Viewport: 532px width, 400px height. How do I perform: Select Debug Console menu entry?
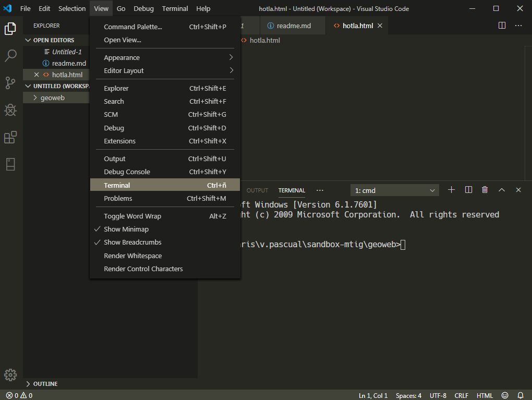click(165, 172)
